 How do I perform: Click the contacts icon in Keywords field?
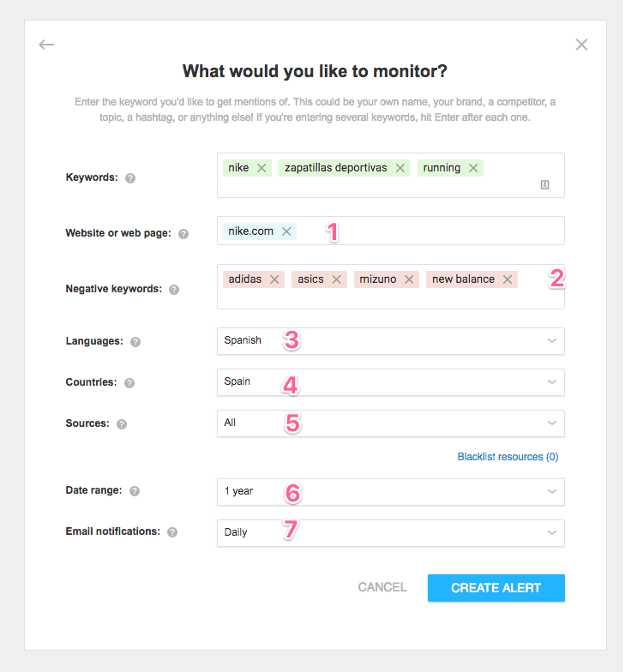pyautogui.click(x=544, y=184)
